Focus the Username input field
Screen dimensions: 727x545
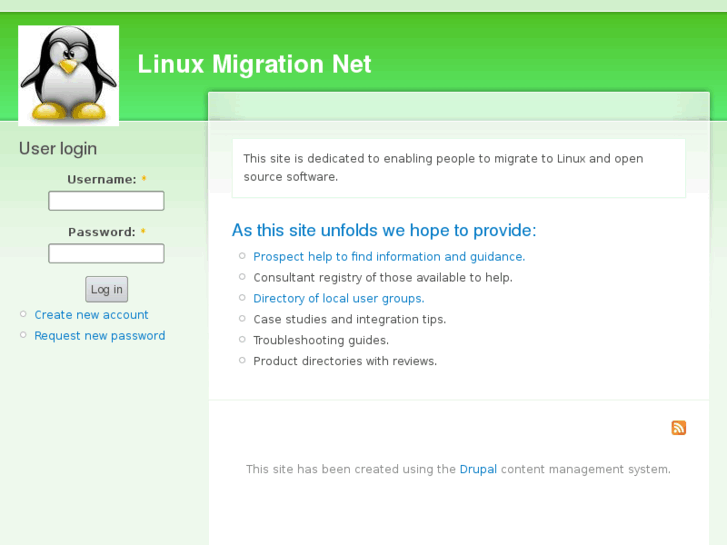point(106,201)
